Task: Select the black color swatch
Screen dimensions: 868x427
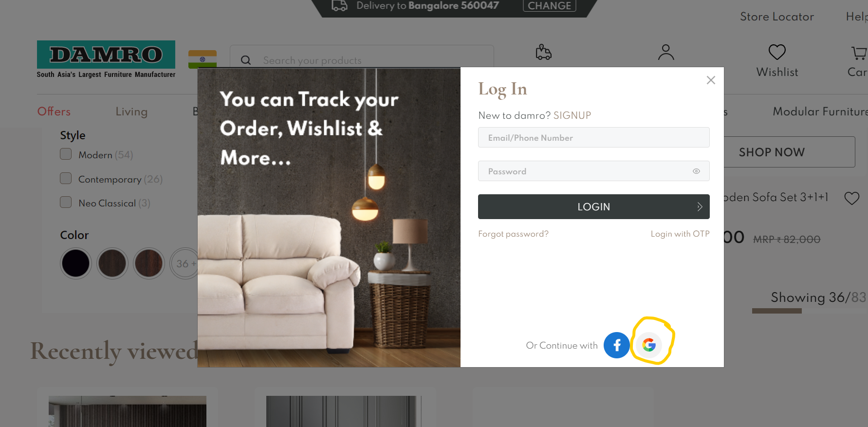Action: 75,263
